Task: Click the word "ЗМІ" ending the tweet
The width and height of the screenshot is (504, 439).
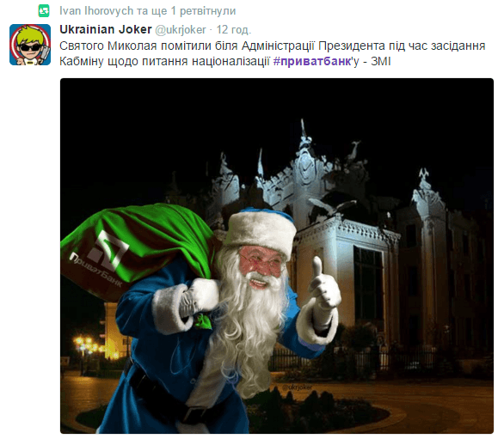Action: (x=381, y=61)
